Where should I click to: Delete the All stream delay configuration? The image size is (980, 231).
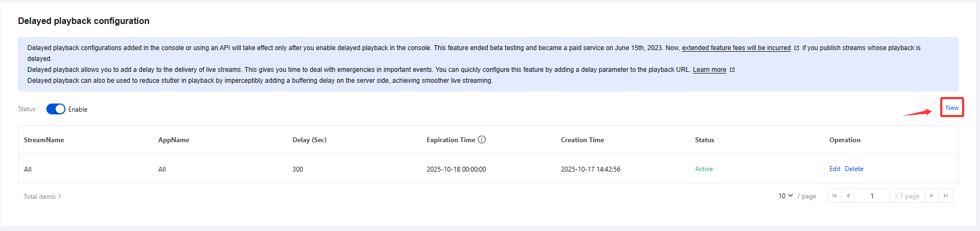pyautogui.click(x=854, y=169)
